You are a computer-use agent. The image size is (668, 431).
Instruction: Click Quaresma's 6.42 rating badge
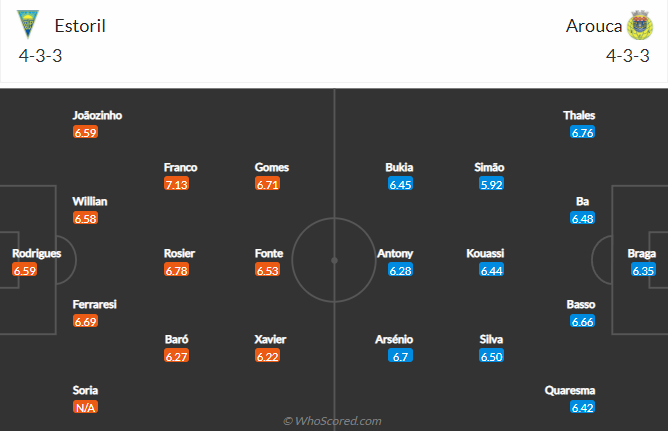[582, 407]
